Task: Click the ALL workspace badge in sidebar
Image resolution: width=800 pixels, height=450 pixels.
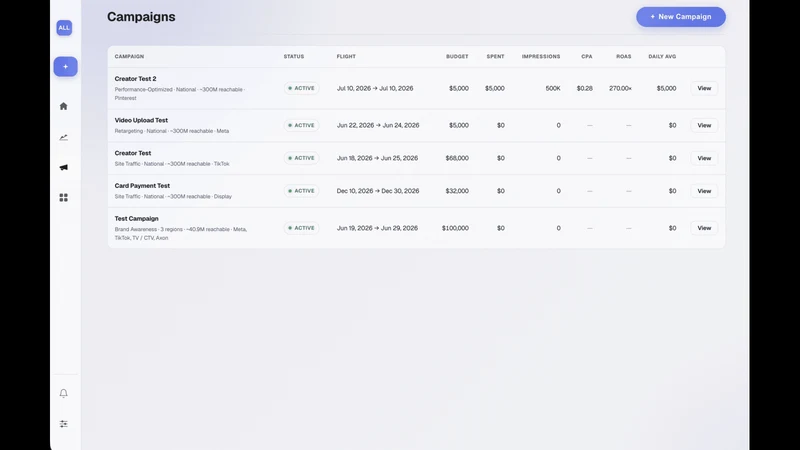Action: point(64,28)
